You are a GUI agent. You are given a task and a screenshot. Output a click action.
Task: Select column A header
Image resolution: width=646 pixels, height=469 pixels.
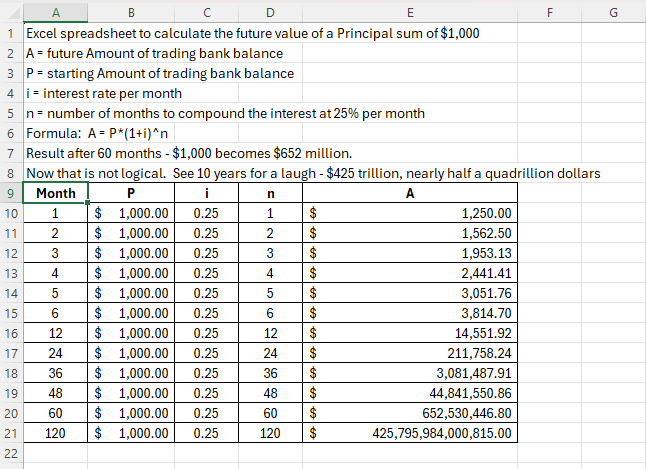[56, 13]
